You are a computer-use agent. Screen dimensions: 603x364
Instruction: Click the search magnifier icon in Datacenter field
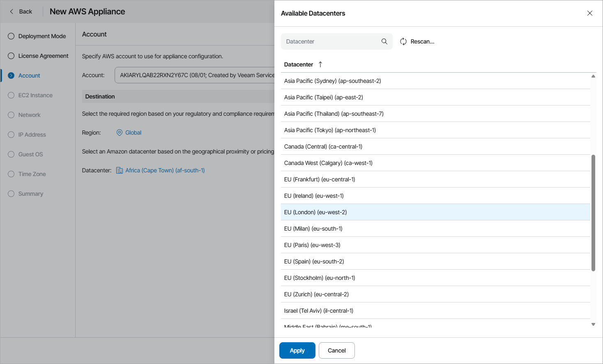[384, 41]
